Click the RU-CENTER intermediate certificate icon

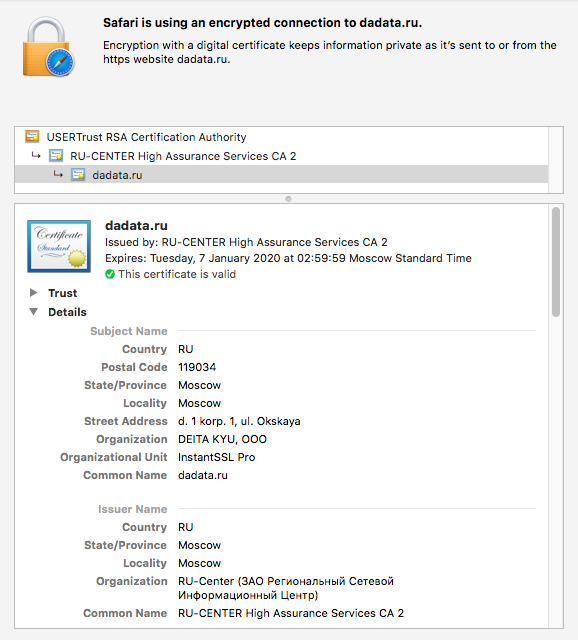(56, 156)
